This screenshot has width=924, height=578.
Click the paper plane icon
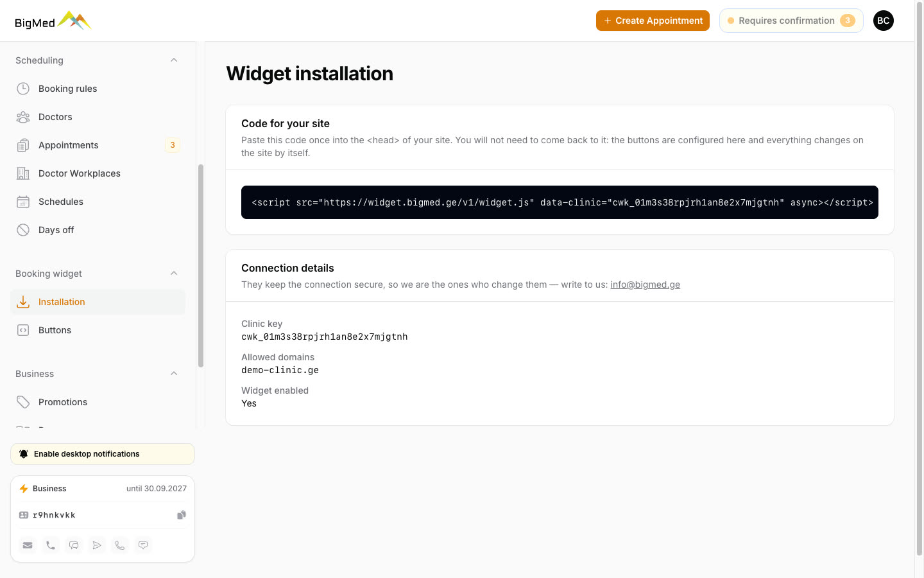click(97, 545)
